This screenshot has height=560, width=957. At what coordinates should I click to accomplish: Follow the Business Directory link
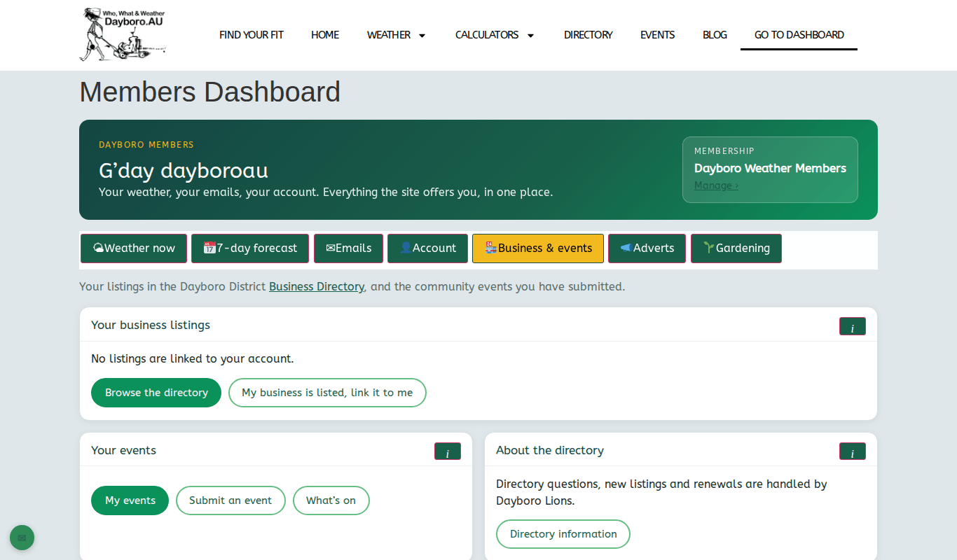click(317, 286)
